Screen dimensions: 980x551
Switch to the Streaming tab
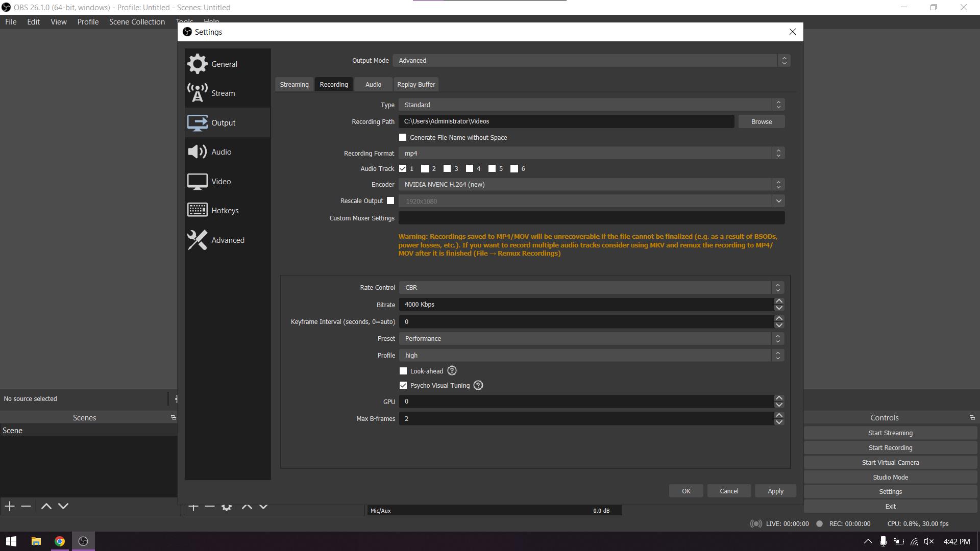click(x=294, y=84)
